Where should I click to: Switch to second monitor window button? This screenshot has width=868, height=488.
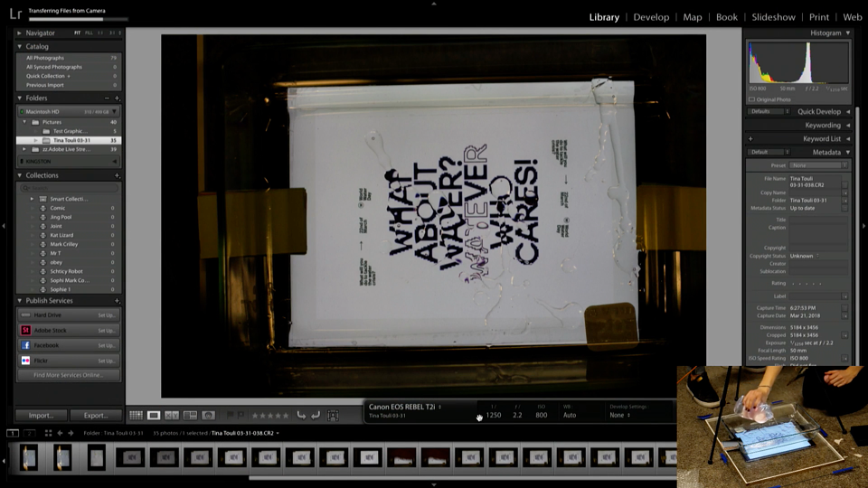(x=29, y=433)
